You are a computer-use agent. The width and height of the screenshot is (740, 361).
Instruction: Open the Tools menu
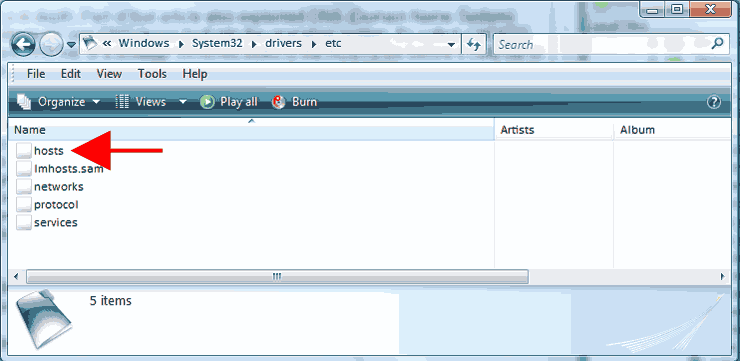[152, 74]
